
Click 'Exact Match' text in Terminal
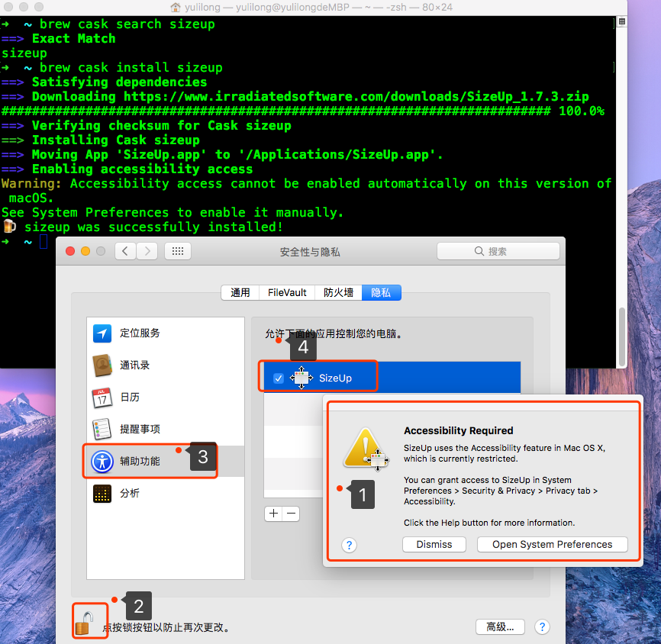tap(74, 39)
